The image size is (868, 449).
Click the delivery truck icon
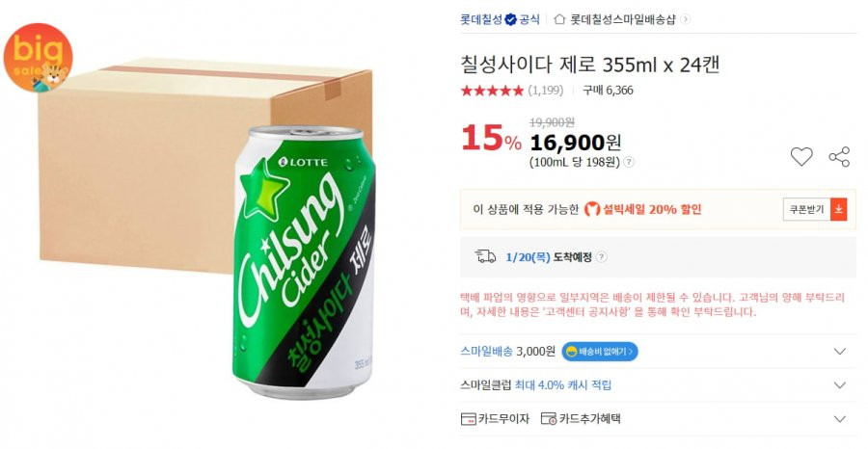pyautogui.click(x=485, y=256)
